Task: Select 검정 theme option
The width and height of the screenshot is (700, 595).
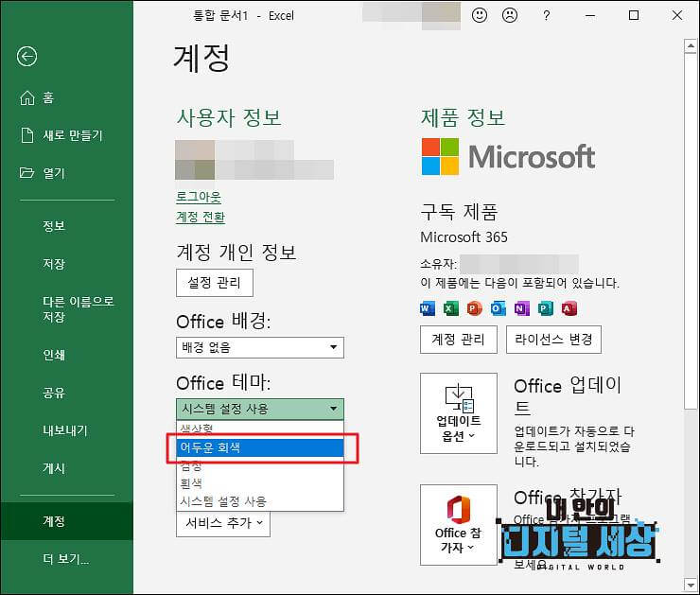Action: 260,465
